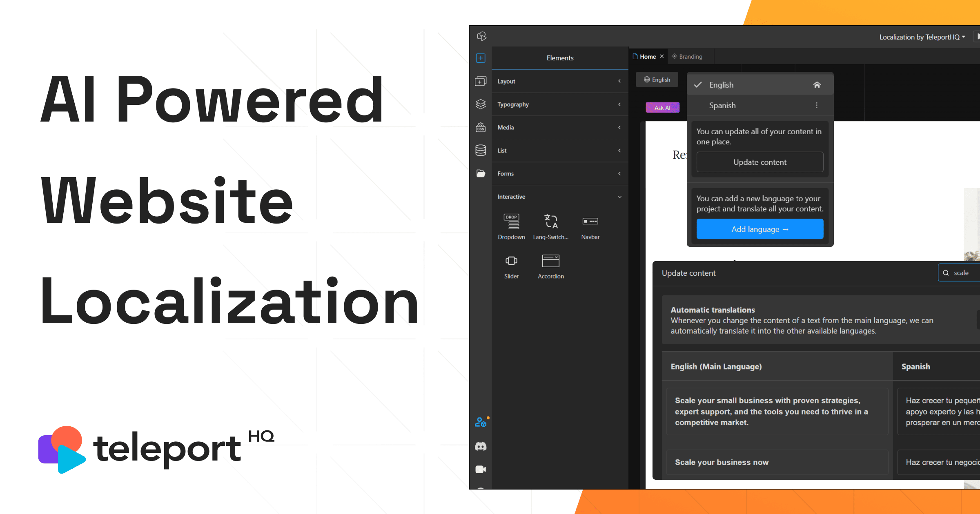Open the Spanish language options menu
Screen dimensions: 980x514
pyautogui.click(x=817, y=105)
